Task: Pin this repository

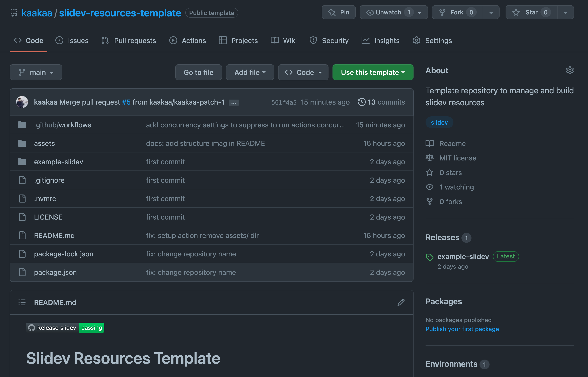Action: [x=339, y=12]
